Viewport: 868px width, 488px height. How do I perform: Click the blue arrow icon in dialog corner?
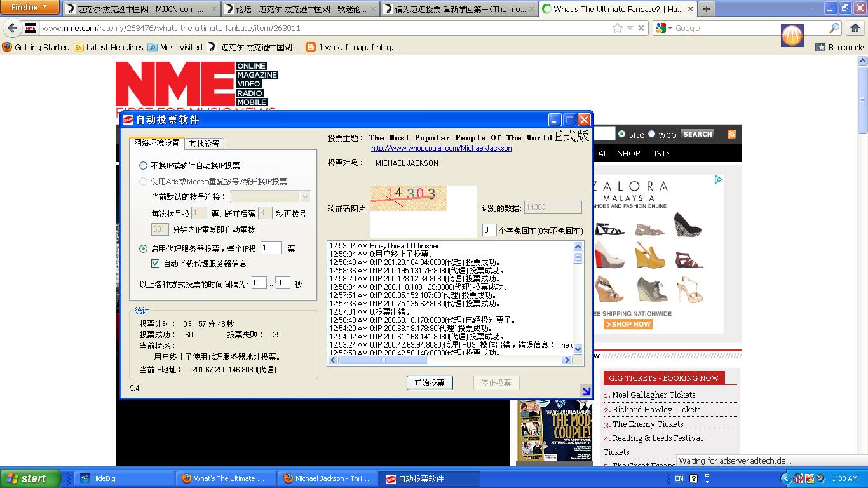pos(586,391)
